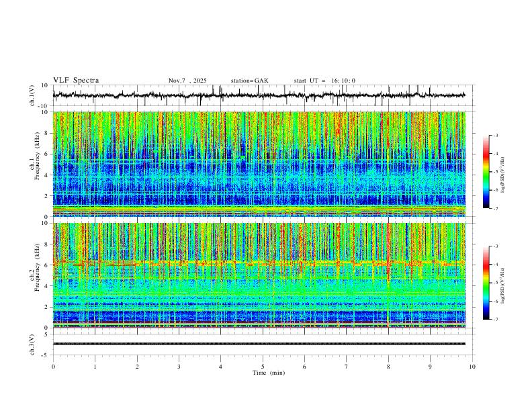
Task: Click the ch.1 spectrogram color scale bar
Action: pos(486,172)
